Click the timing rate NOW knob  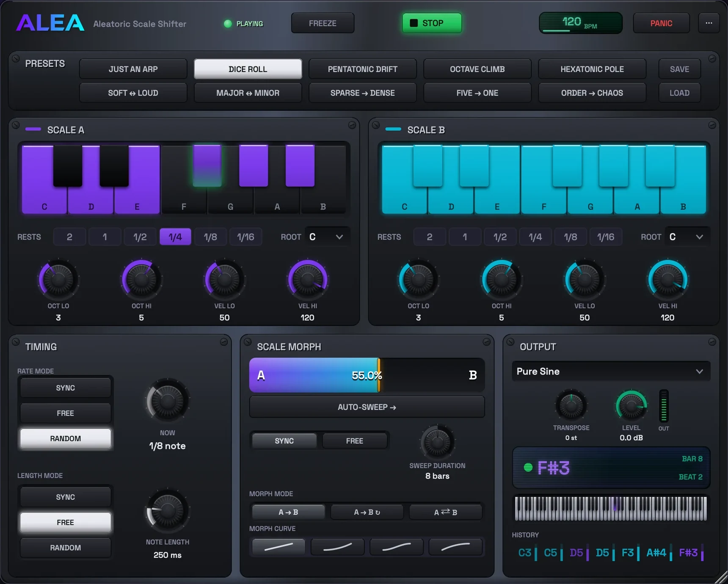pos(167,401)
